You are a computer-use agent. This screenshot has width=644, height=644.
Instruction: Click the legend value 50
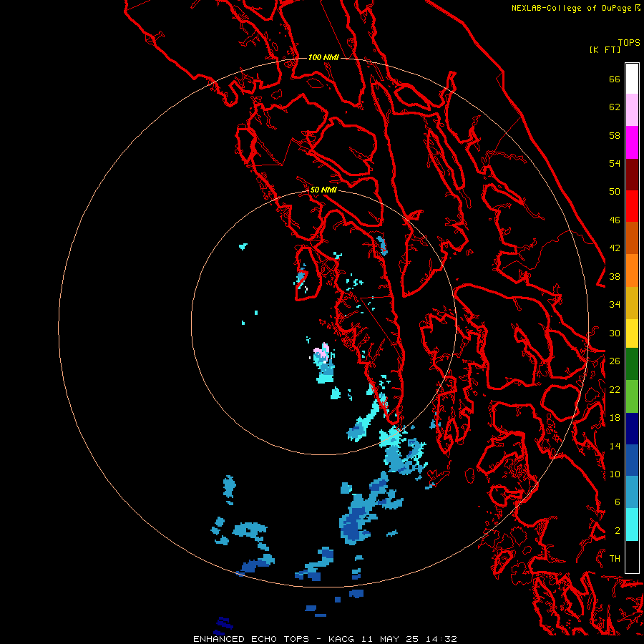click(615, 191)
